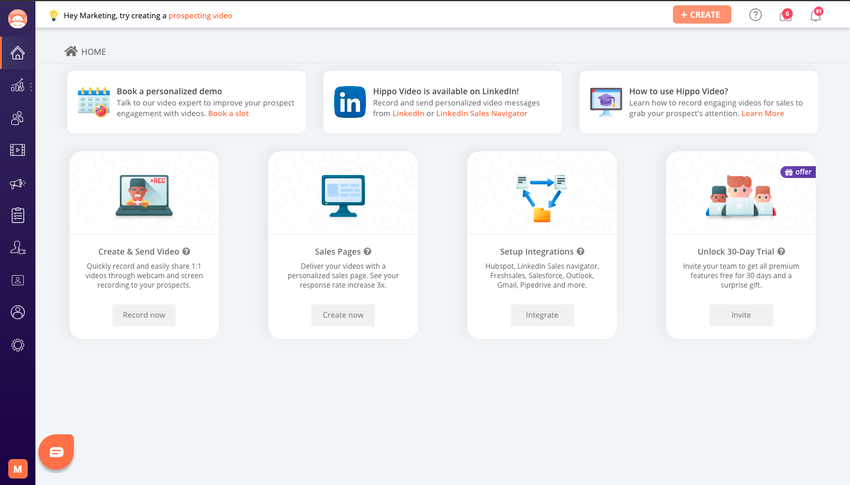The width and height of the screenshot is (850, 485).
Task: Click the 'Create & Send Video' title
Action: [138, 251]
